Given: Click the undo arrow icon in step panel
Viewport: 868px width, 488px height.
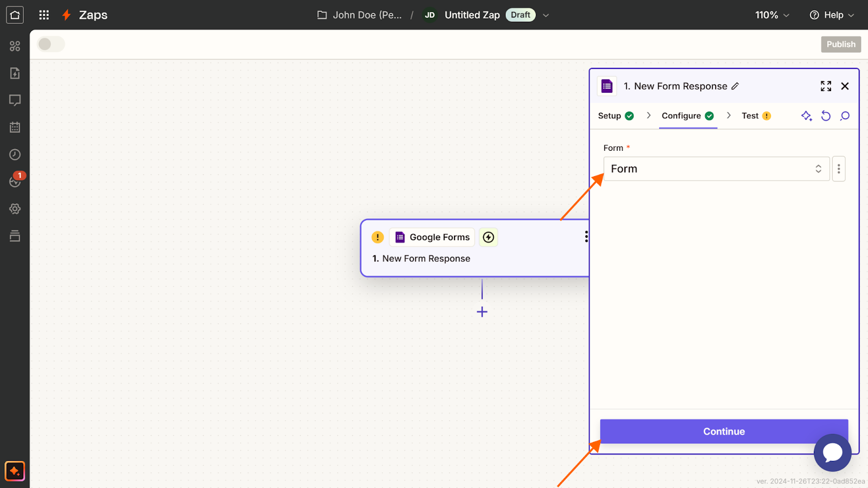Looking at the screenshot, I should [826, 115].
